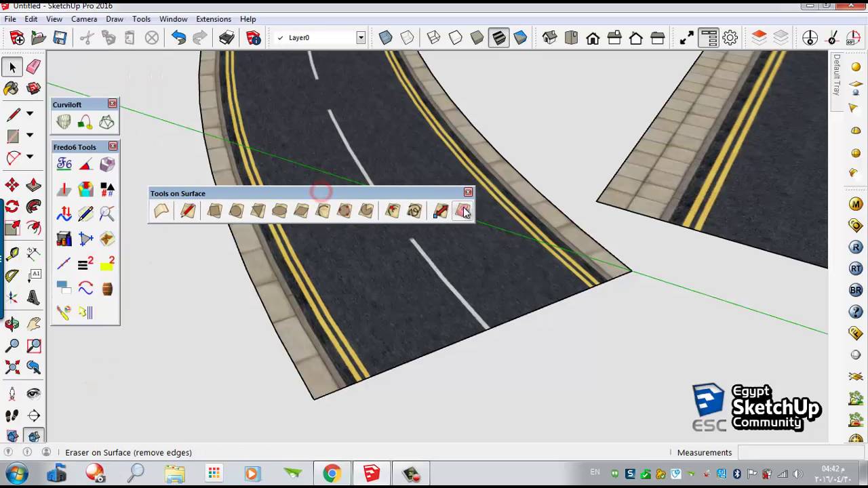
Task: Choose the Rectangle on Surface tool
Action: [x=214, y=211]
